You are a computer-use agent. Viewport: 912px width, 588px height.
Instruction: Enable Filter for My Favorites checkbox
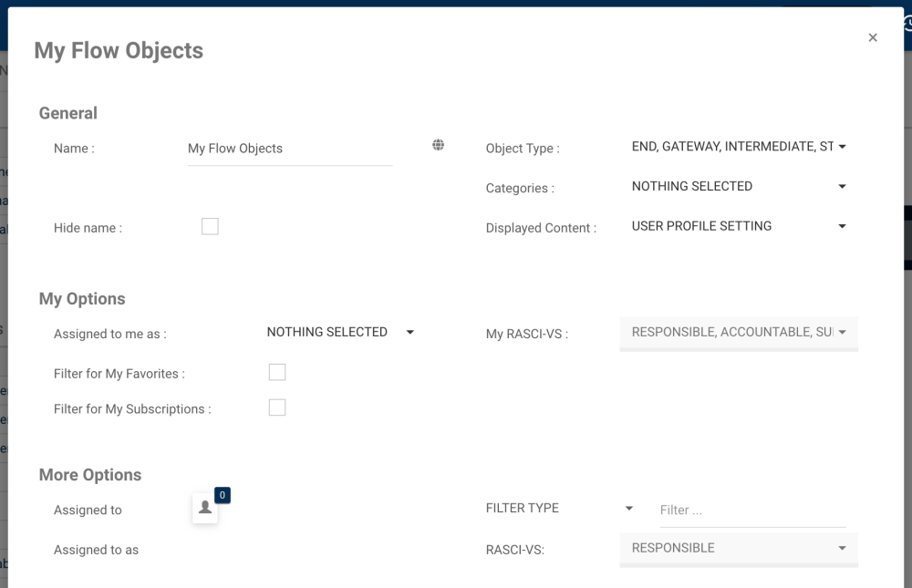[277, 372]
